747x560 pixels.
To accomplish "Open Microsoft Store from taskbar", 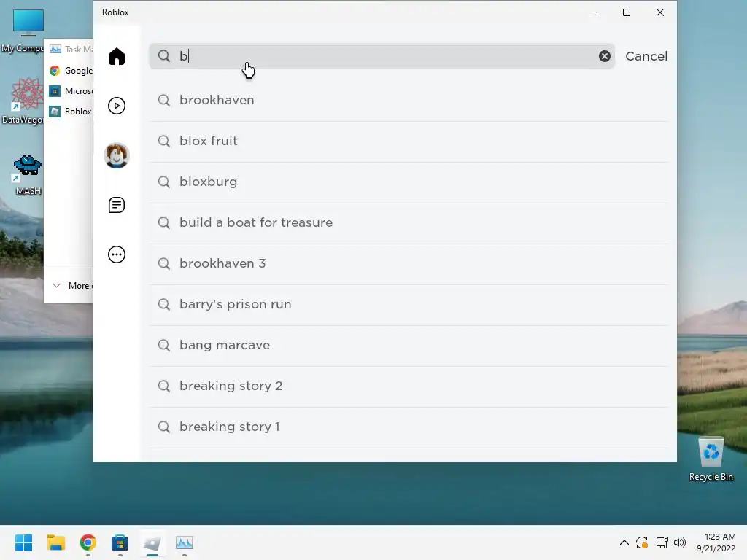I will pos(120,542).
